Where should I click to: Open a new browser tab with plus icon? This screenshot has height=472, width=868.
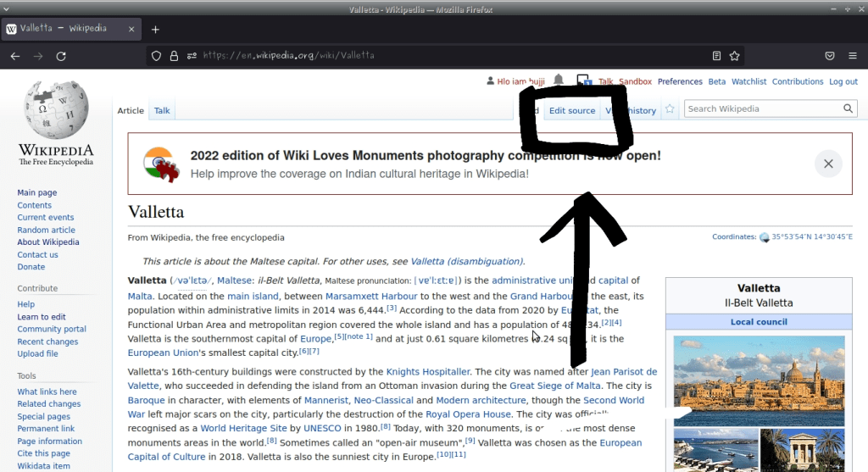(155, 29)
